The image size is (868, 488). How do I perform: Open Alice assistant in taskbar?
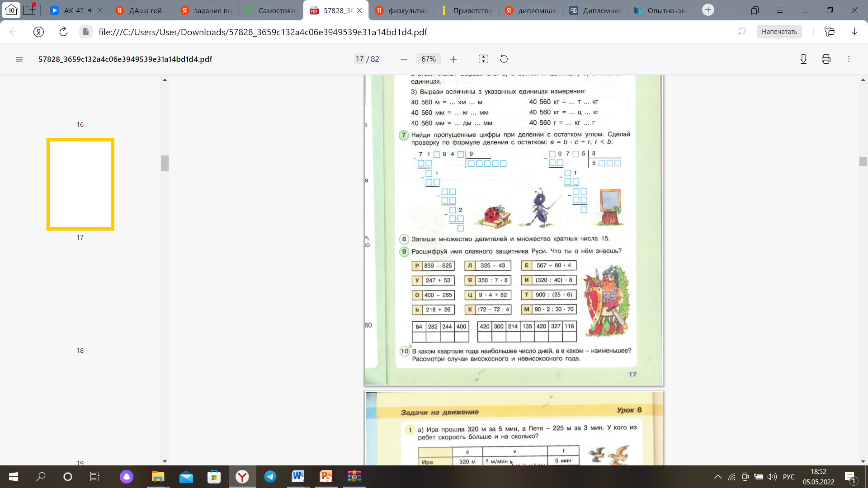coord(127,477)
